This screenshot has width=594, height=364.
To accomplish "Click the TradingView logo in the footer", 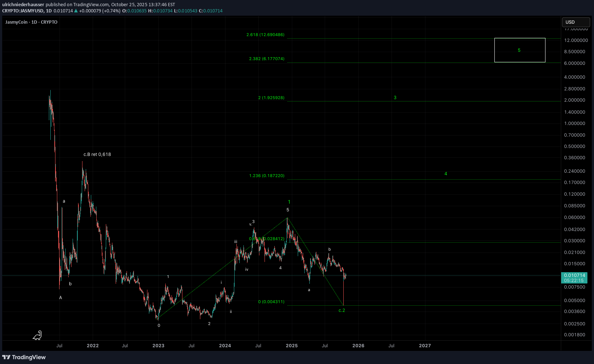I will coord(24,357).
